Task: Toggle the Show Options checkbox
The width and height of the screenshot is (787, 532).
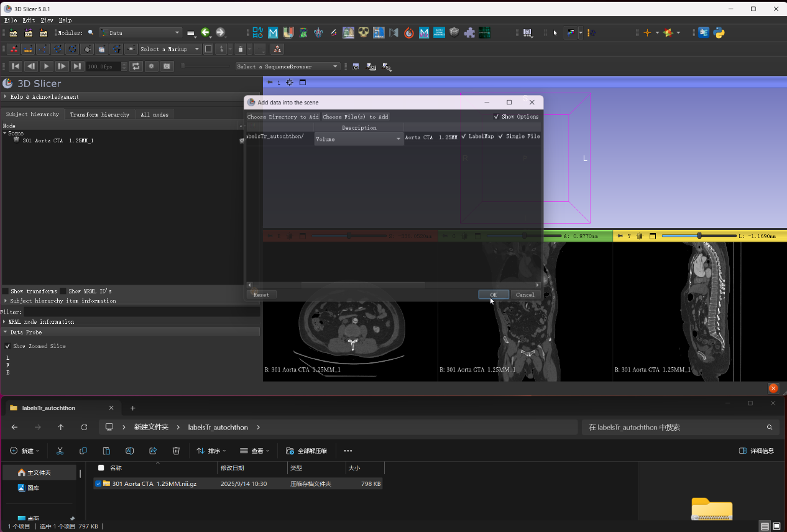Action: [x=496, y=116]
